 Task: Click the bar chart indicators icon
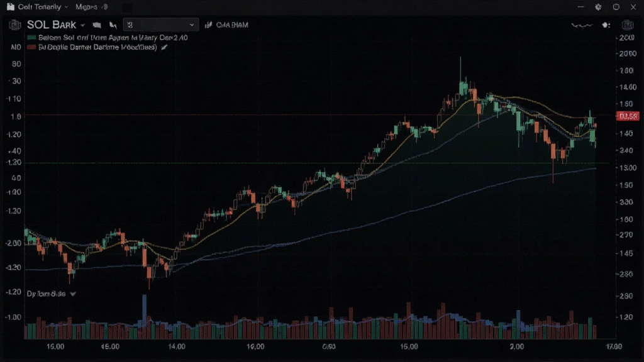tap(209, 25)
